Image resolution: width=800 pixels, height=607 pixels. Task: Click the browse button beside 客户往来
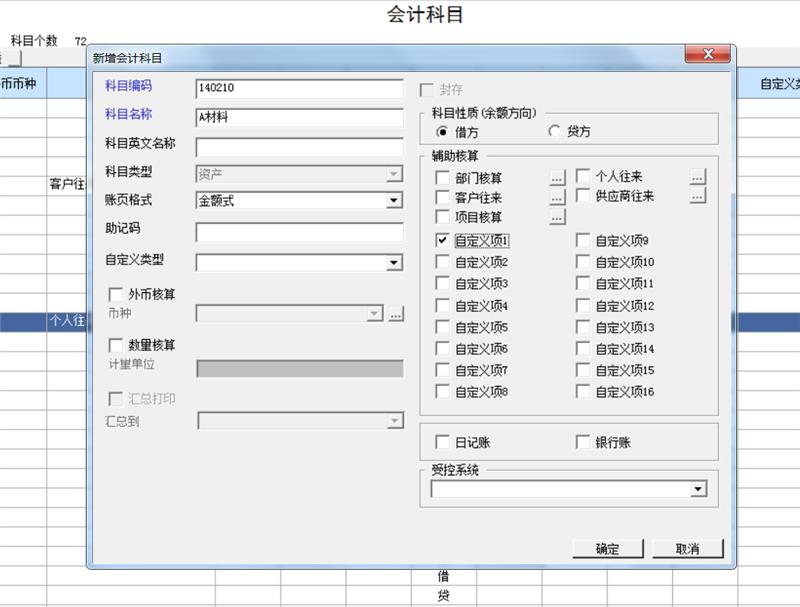click(x=557, y=197)
